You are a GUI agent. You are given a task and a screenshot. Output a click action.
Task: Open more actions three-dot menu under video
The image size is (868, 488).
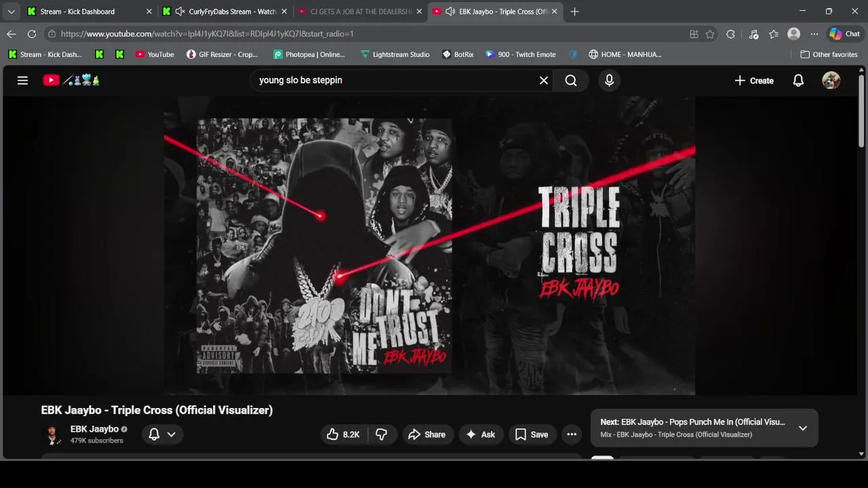(572, 434)
